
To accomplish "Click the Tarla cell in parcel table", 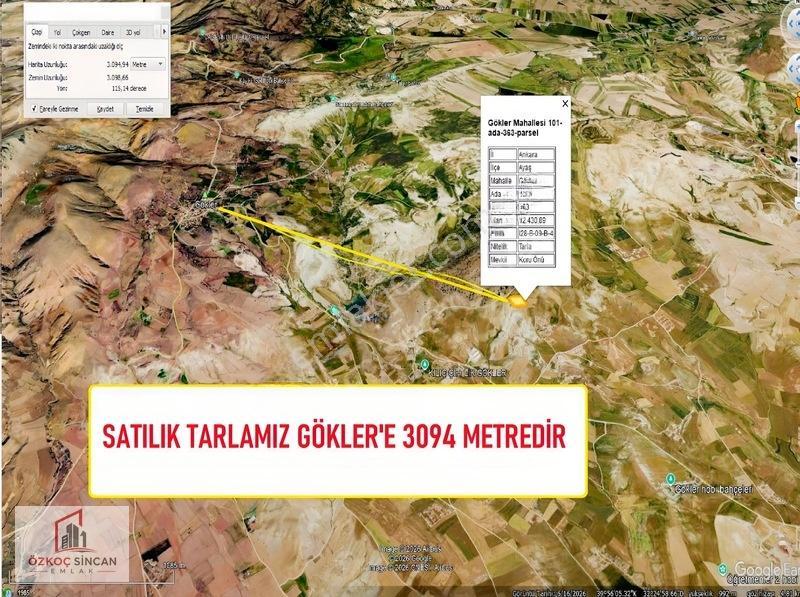I will (x=536, y=246).
